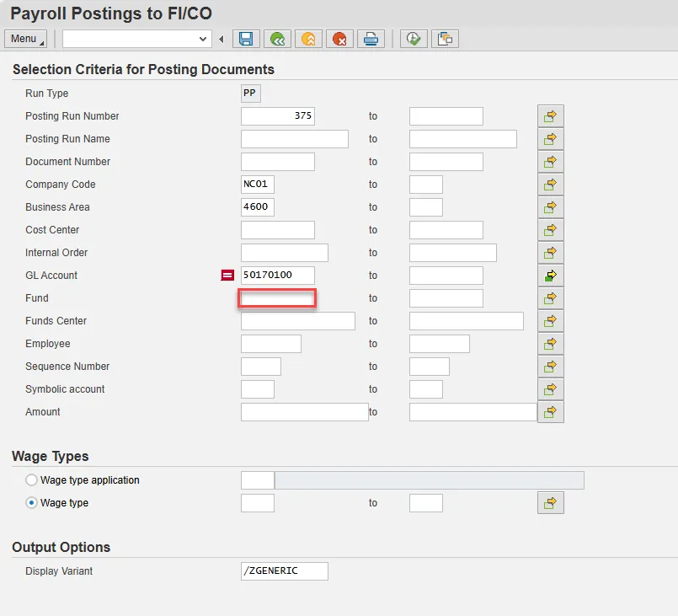Open multiple selection for Company Code

[550, 185]
